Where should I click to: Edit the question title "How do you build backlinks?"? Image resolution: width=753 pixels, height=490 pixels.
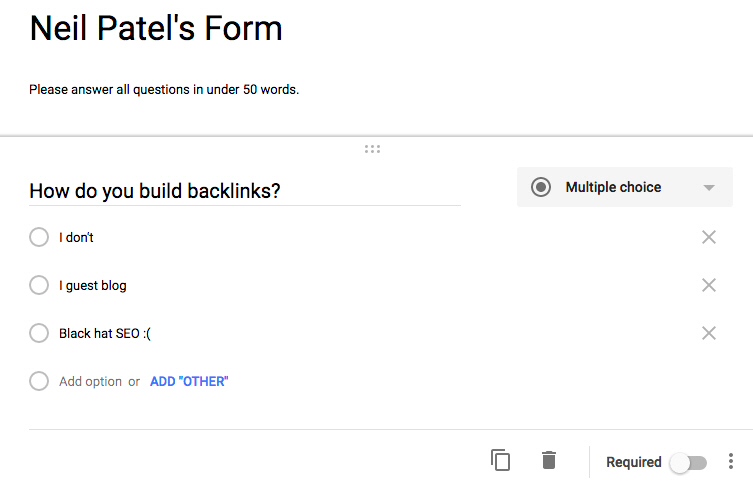pyautogui.click(x=155, y=191)
